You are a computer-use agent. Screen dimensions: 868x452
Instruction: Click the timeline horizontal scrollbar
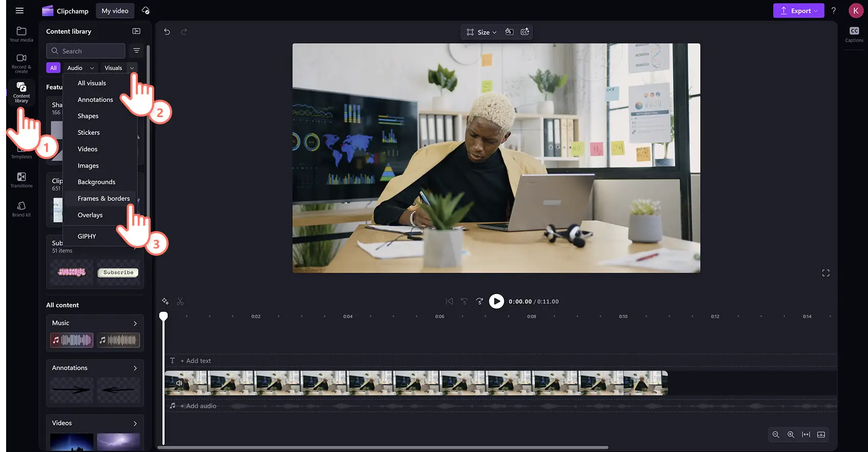pyautogui.click(x=383, y=447)
